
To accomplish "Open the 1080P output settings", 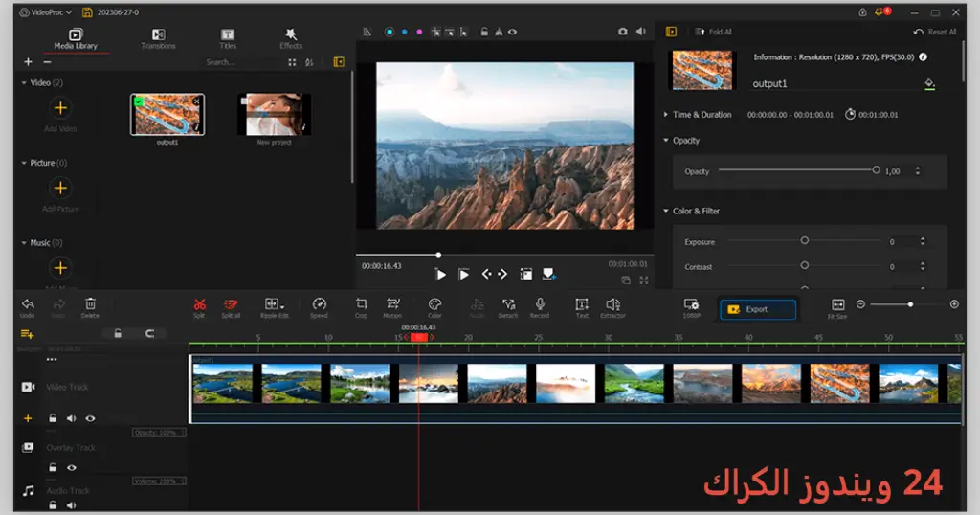I will pyautogui.click(x=691, y=307).
